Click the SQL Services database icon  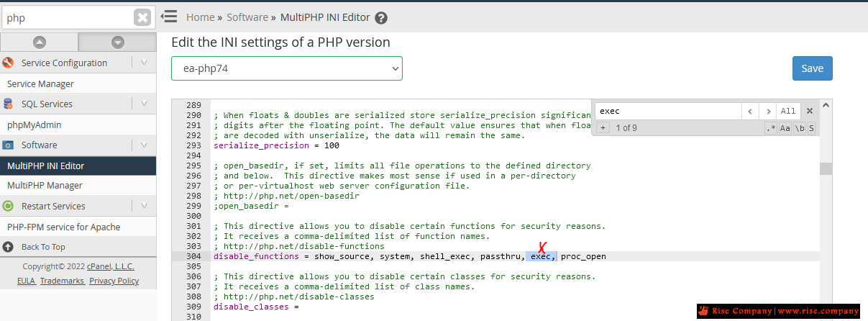point(9,104)
